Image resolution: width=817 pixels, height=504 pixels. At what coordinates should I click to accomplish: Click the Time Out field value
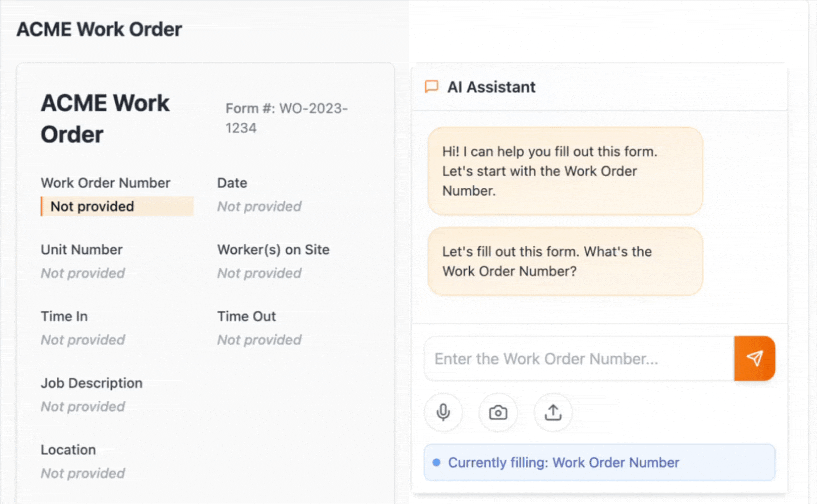tap(259, 340)
